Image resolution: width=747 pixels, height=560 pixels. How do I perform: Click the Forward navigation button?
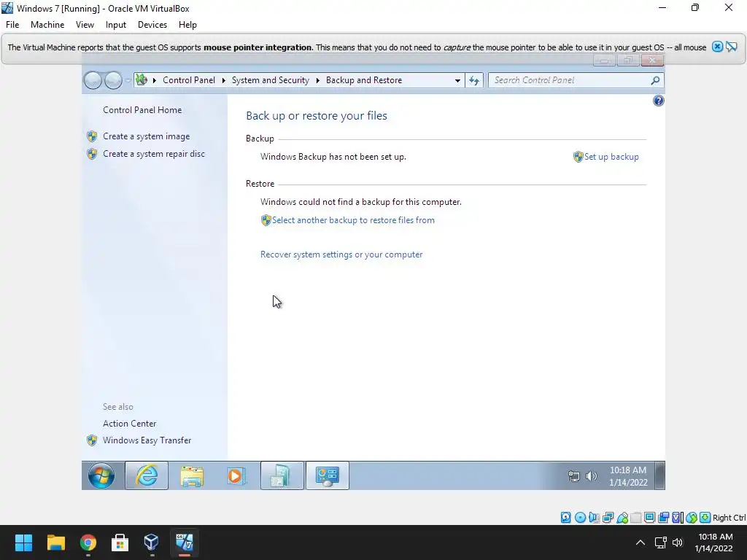[113, 80]
